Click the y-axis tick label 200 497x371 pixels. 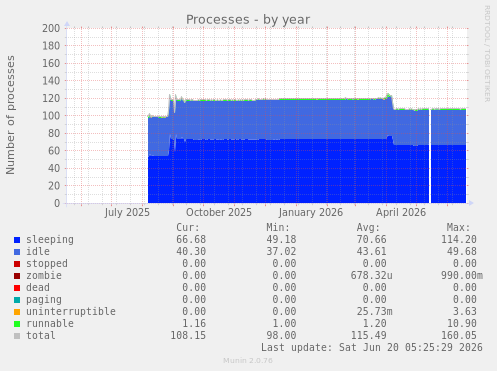coord(51,28)
